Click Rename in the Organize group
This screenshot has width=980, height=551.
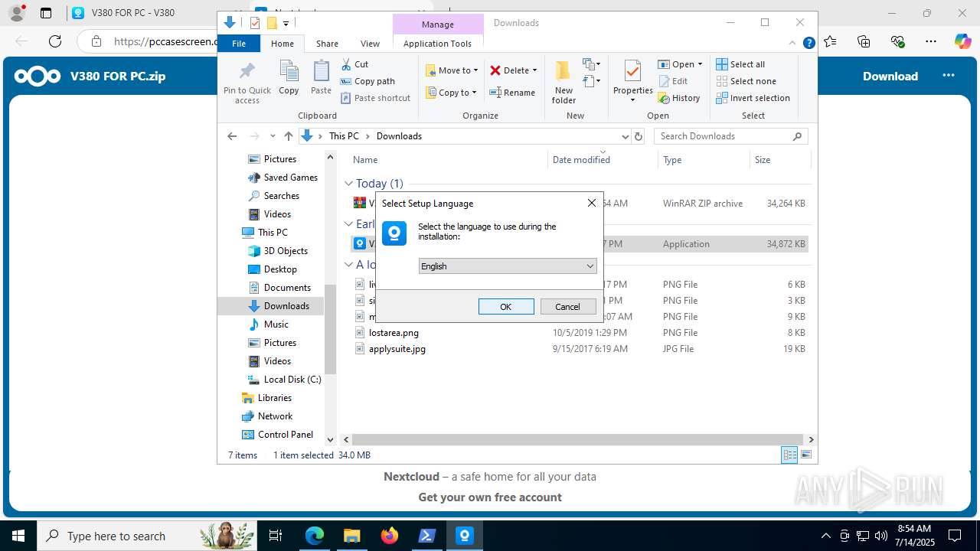(x=512, y=93)
